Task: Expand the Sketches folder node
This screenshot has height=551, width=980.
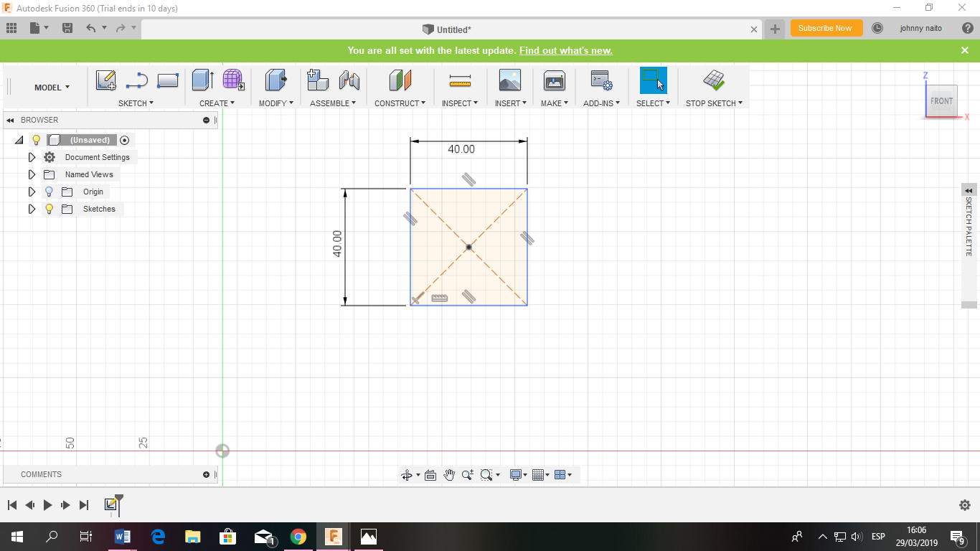Action: point(32,209)
